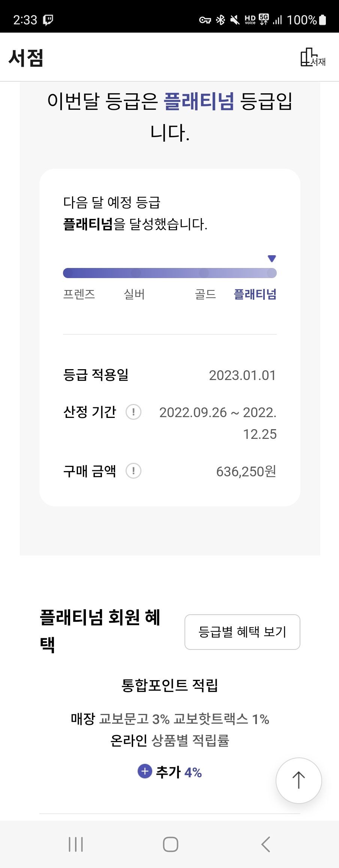Tap the Twitch notification icon in status bar

[x=48, y=20]
